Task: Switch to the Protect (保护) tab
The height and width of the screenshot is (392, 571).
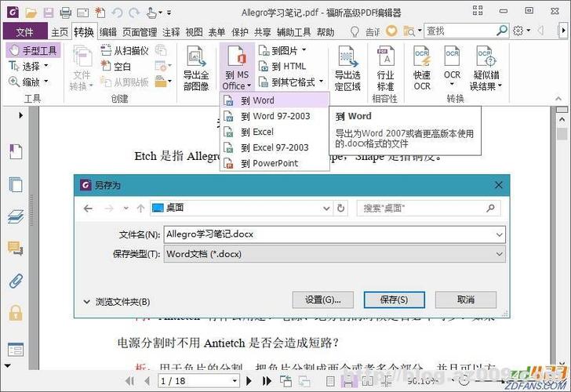Action: (x=240, y=32)
